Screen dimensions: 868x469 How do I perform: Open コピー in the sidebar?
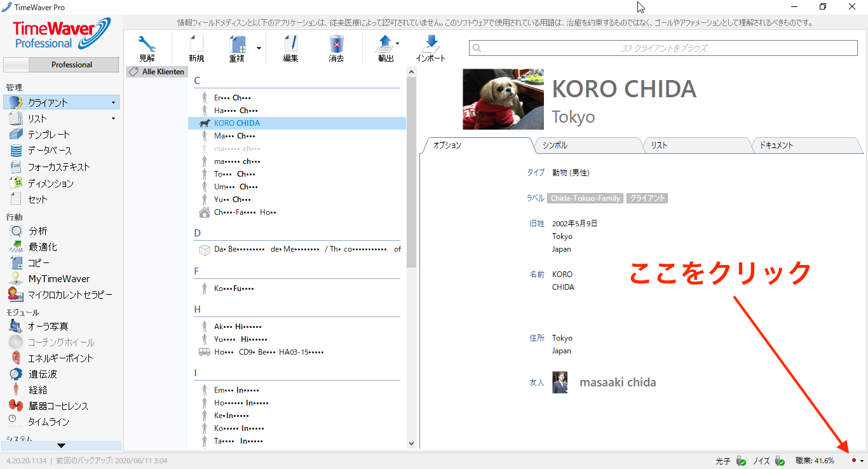click(x=39, y=262)
